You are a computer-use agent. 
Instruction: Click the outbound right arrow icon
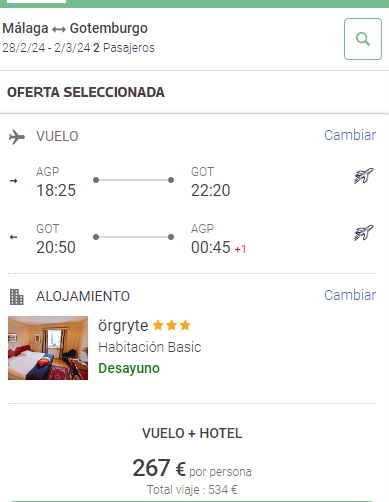13,181
